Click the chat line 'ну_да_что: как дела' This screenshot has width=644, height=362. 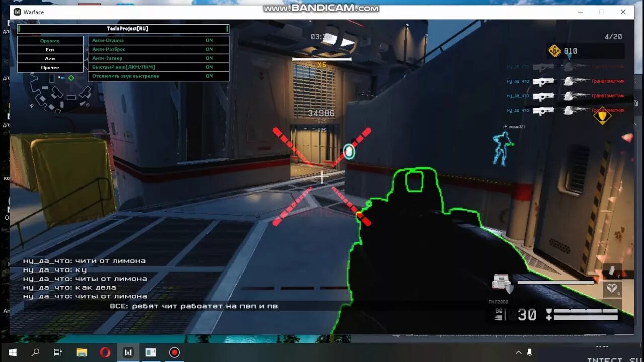[69, 288]
